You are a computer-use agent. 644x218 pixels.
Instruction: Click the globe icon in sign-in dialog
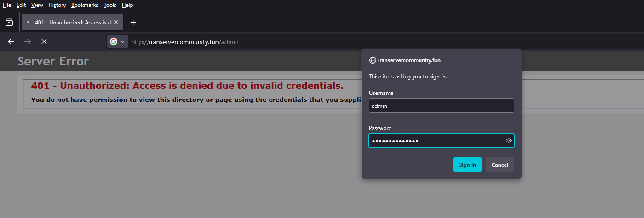pos(373,60)
